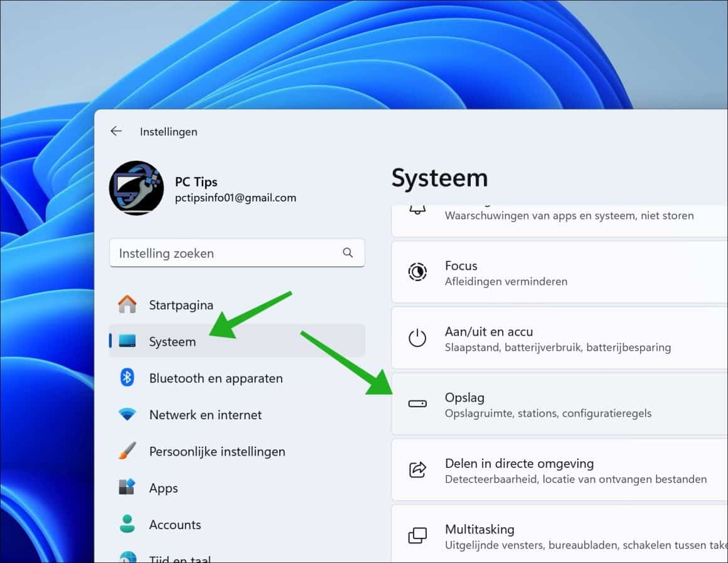Navigate to Tijd en taal
Image resolution: width=728 pixels, height=563 pixels.
click(x=180, y=557)
